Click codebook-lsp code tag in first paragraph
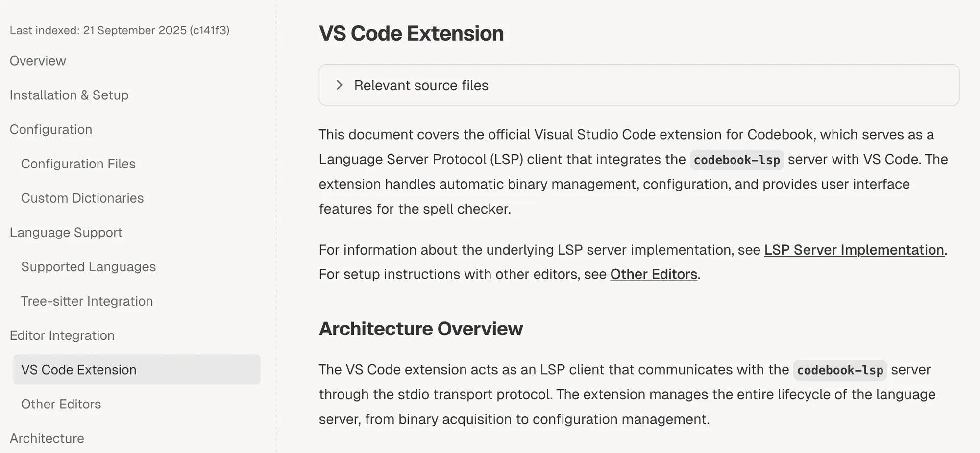The height and width of the screenshot is (453, 980). [x=736, y=160]
